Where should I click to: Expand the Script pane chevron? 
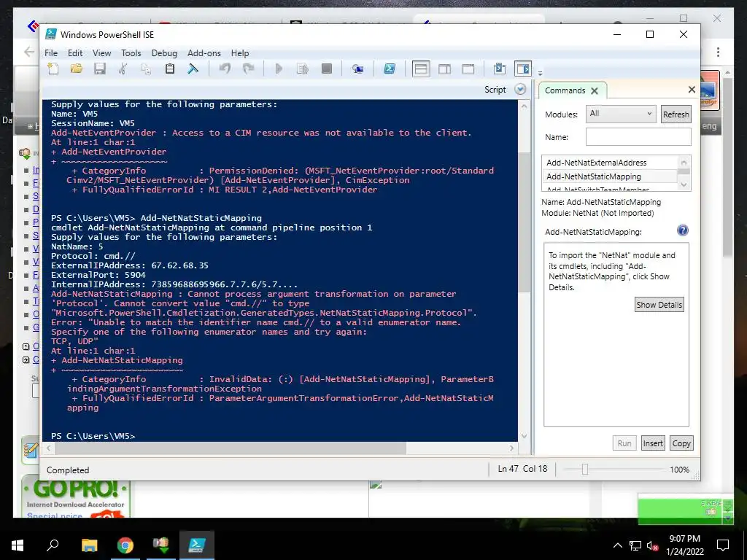(x=520, y=90)
